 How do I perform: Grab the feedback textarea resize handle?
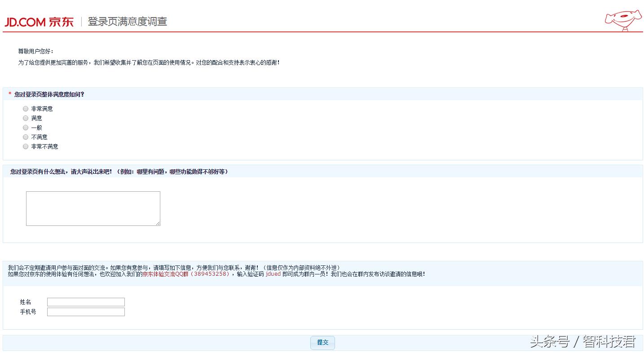click(x=158, y=223)
